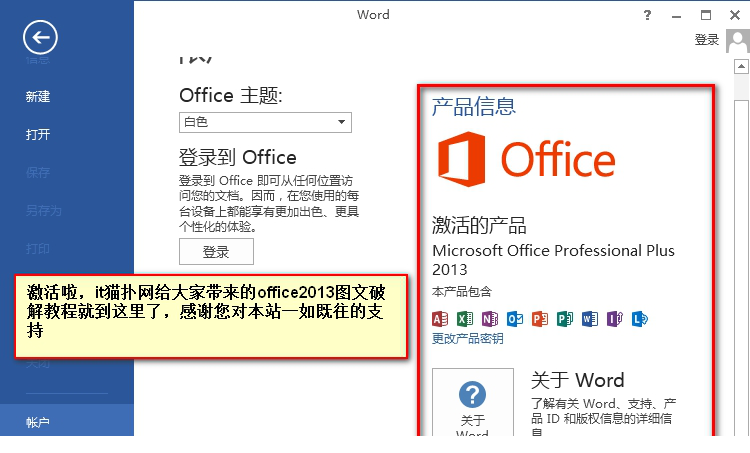Viewport: 750px width, 453px height.
Task: Click the 登录 button under 登录到 Office
Action: (216, 252)
